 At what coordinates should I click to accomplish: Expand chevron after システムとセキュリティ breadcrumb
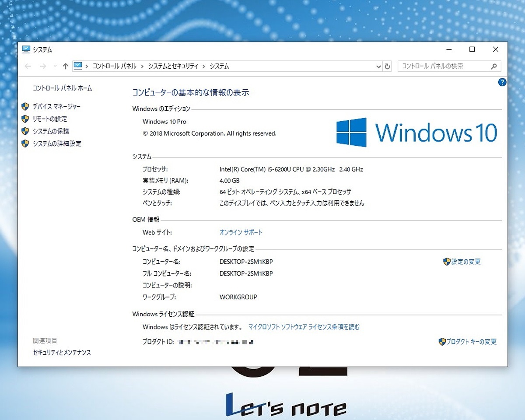(x=203, y=66)
